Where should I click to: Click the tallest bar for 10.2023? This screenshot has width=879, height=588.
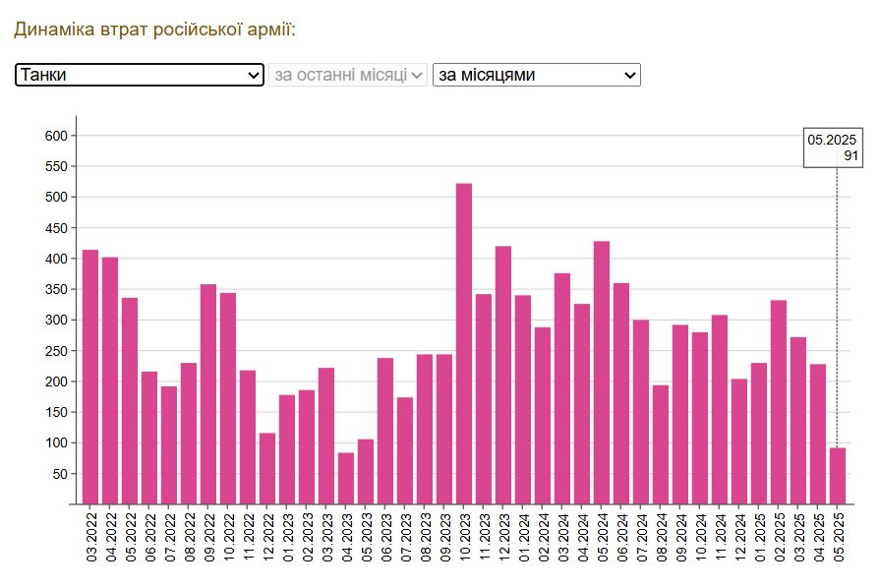[464, 344]
